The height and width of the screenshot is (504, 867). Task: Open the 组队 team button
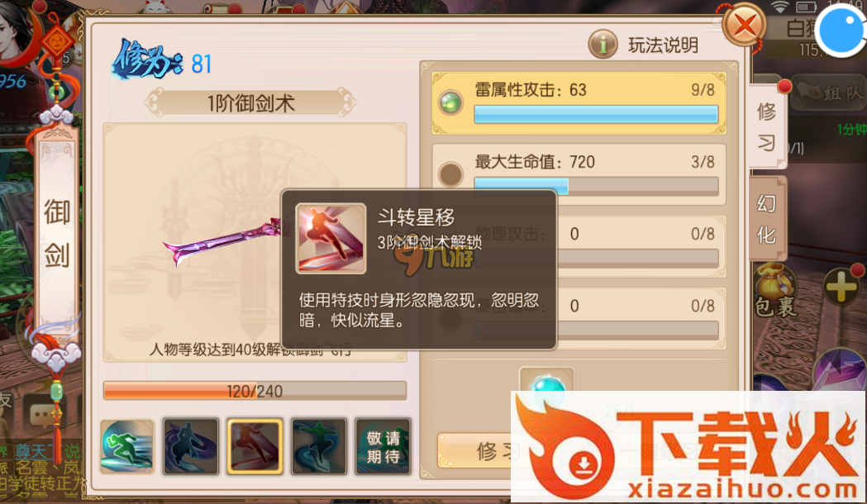(828, 93)
